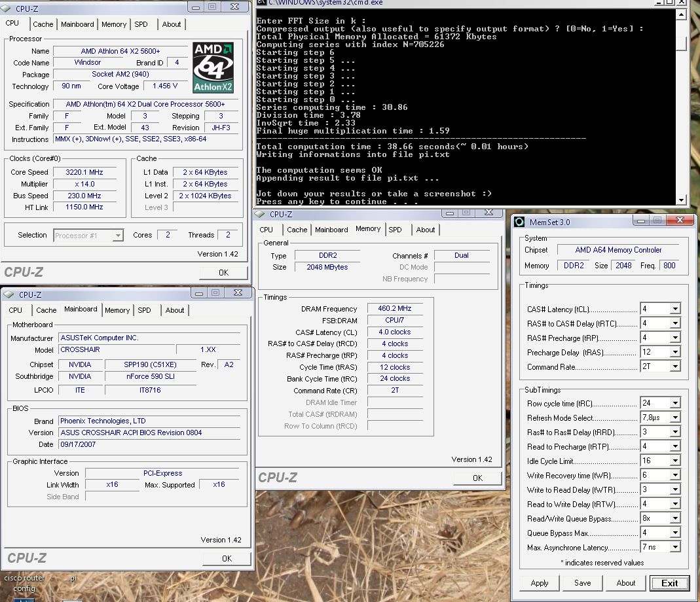This screenshot has width=700, height=602.
Task: Click the Core Voltage 1.456 V field
Action: click(165, 86)
